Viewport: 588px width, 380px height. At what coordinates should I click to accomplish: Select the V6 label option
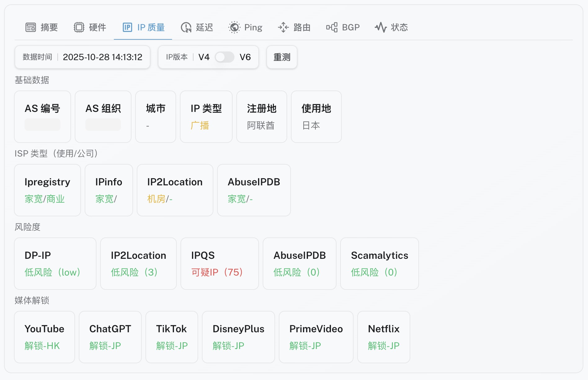245,57
